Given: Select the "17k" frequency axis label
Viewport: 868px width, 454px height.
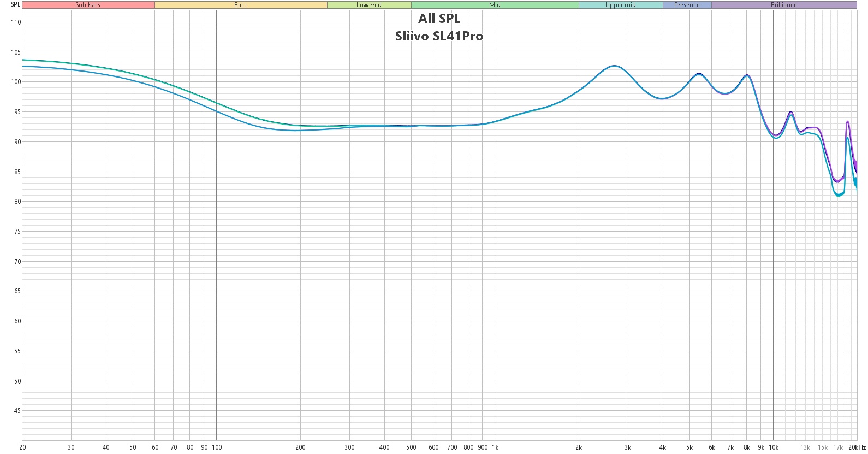Looking at the screenshot, I should (x=838, y=447).
